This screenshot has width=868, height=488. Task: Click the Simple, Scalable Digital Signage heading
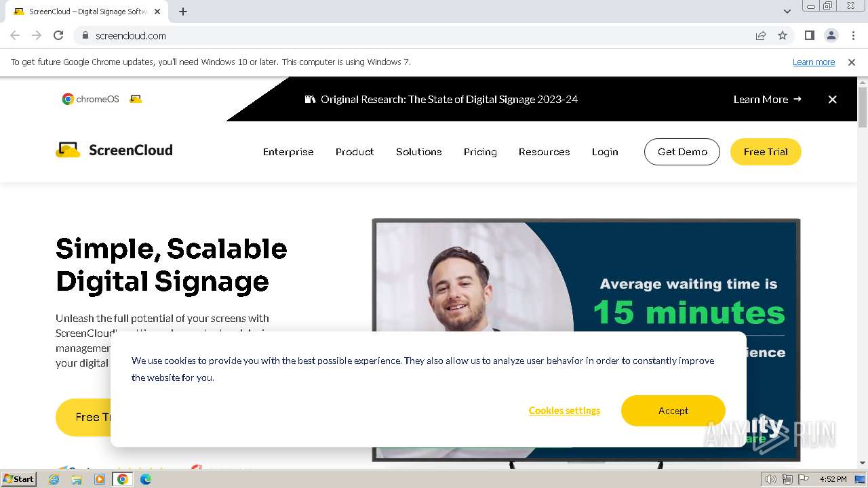coord(172,265)
